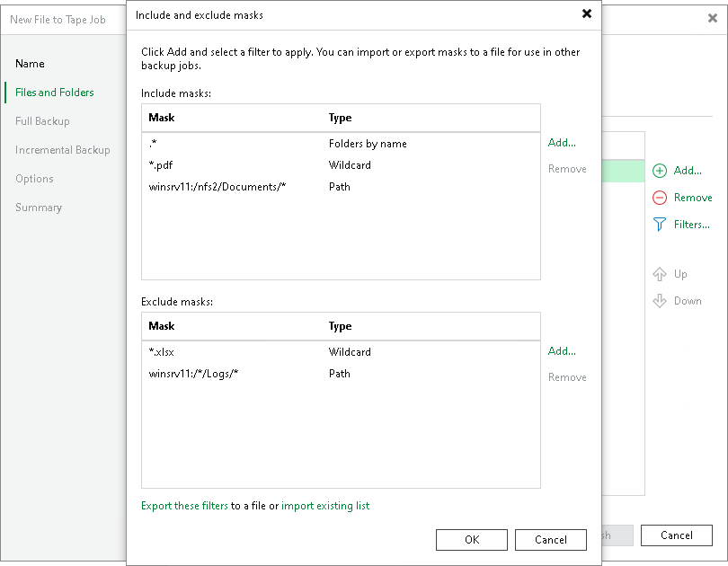Screen dimensions: 728x566
Task: Click the Remove label in wizard toolbar
Action: tap(693, 198)
